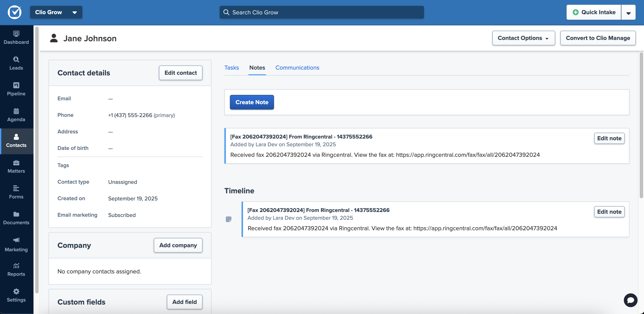
Task: Open the Contact Options dropdown
Action: [x=523, y=38]
